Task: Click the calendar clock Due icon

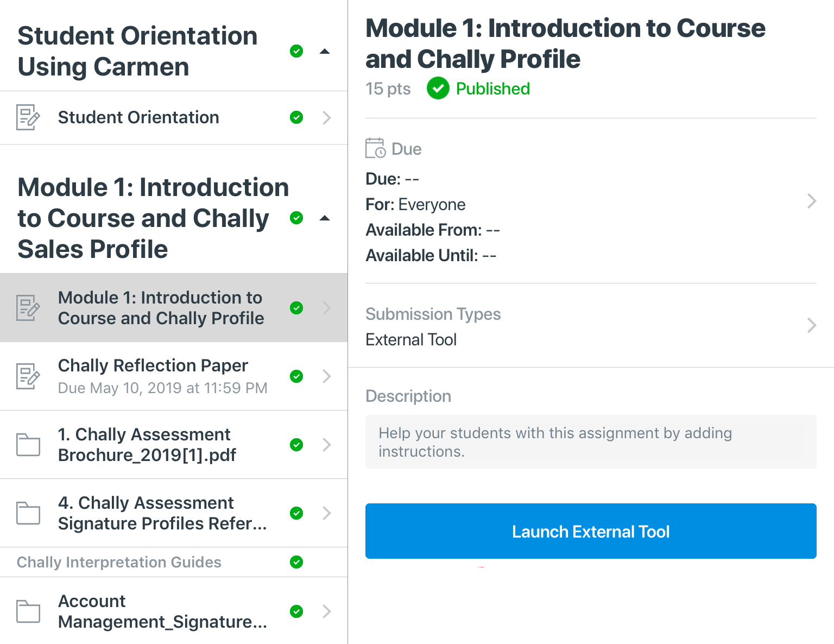Action: click(375, 148)
